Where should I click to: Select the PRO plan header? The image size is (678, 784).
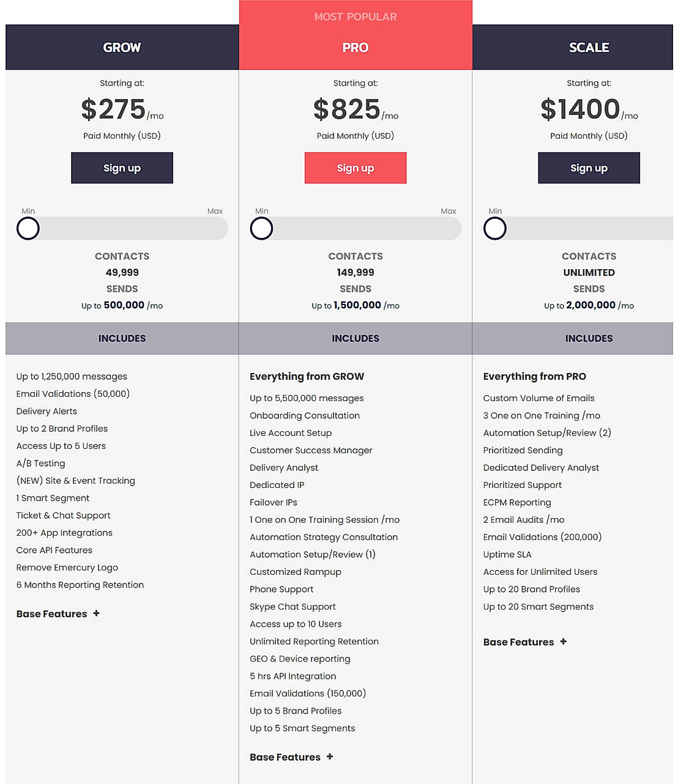coord(356,48)
